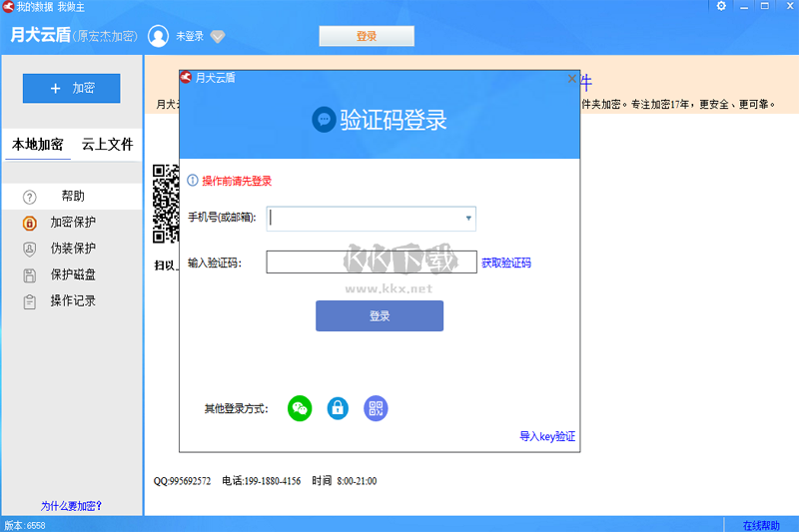
Task: Click the 版本:6558 status text
Action: 25,525
